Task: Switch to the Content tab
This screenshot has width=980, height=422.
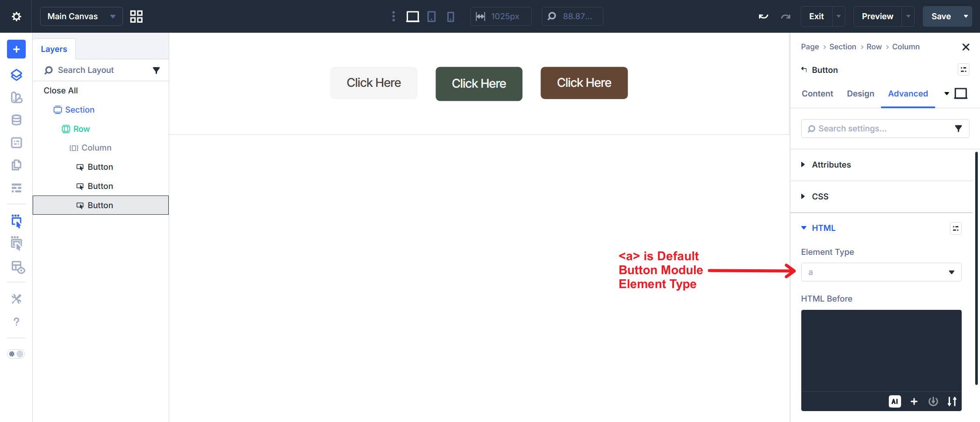Action: [x=817, y=93]
